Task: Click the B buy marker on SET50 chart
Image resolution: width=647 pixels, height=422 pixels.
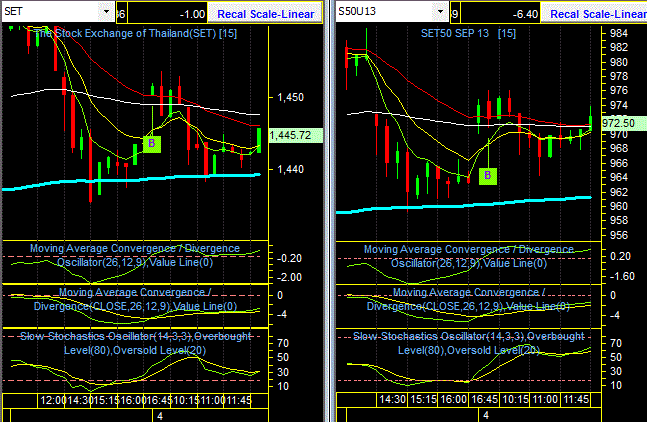Action: tap(488, 175)
